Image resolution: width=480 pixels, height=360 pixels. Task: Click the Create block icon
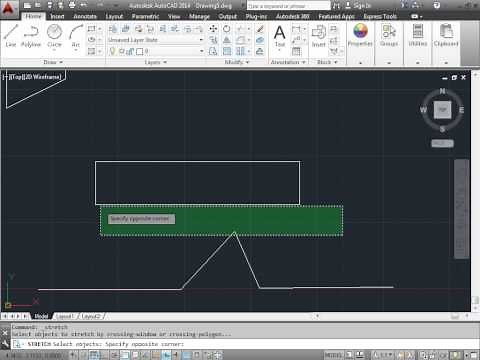click(x=333, y=29)
